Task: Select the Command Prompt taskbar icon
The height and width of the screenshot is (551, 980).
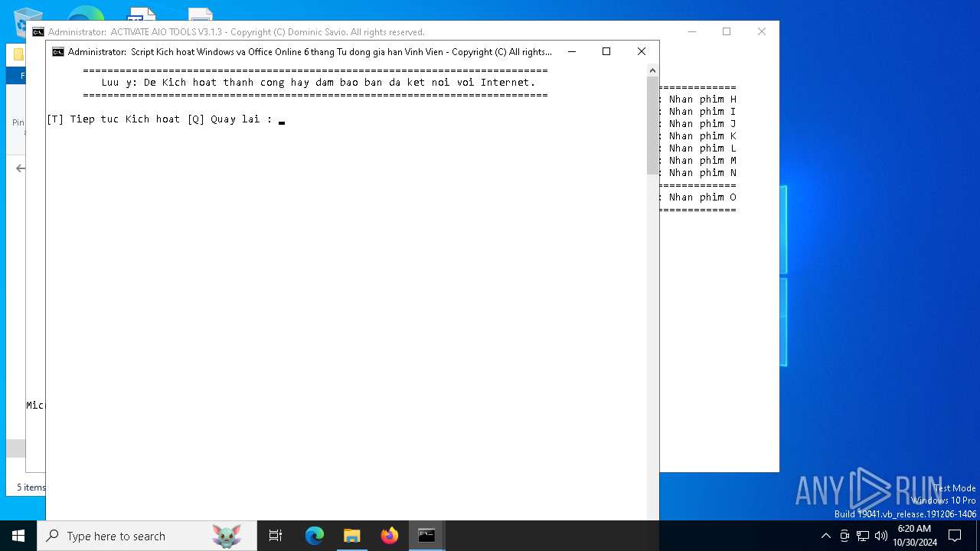Action: [426, 536]
